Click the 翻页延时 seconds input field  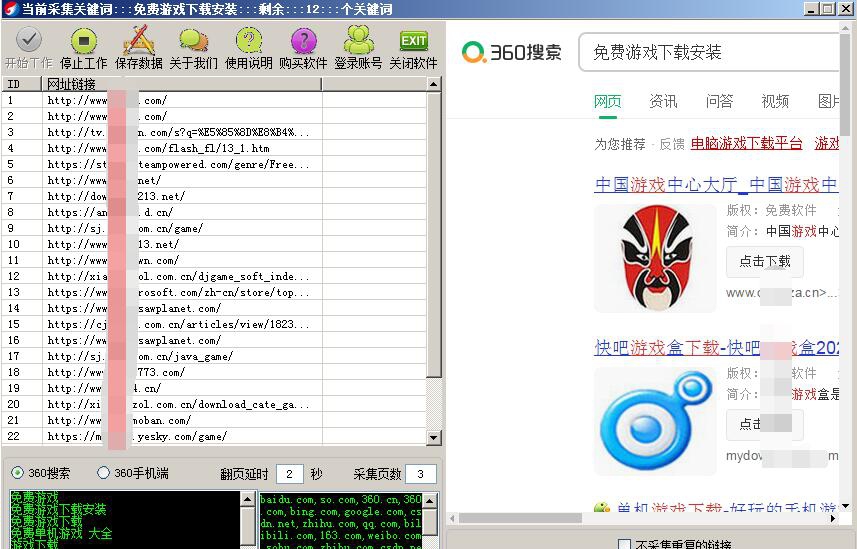click(290, 474)
